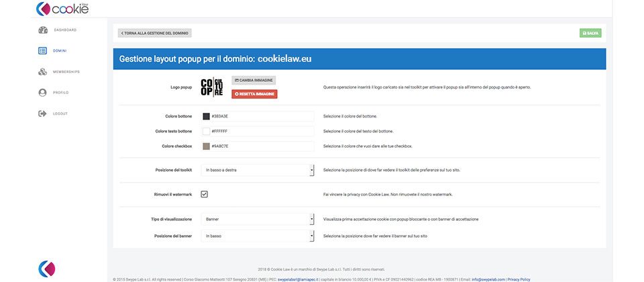Toggle Rimuovi il watermark checkbox
644x282 pixels.
(x=204, y=195)
